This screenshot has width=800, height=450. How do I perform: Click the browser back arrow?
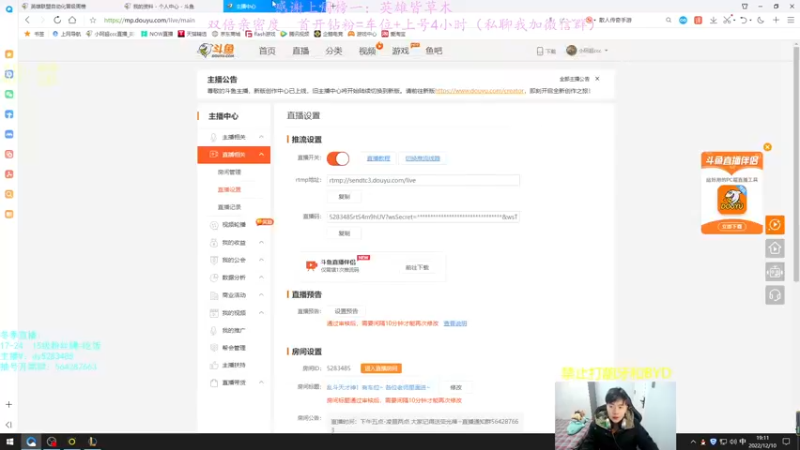(x=28, y=20)
